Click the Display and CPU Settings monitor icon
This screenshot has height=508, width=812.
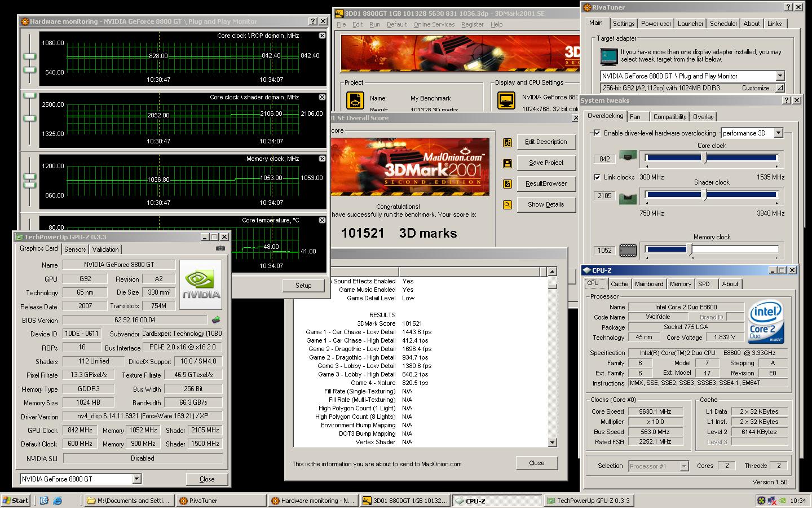pyautogui.click(x=506, y=101)
